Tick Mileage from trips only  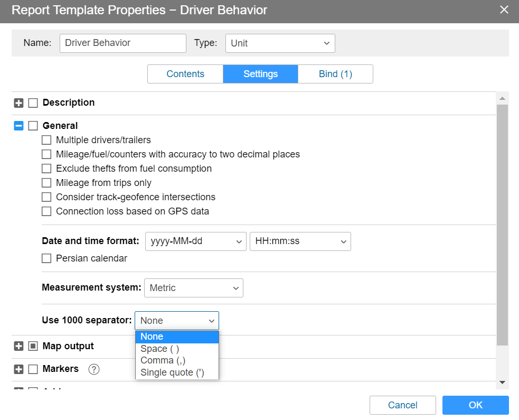tap(46, 183)
